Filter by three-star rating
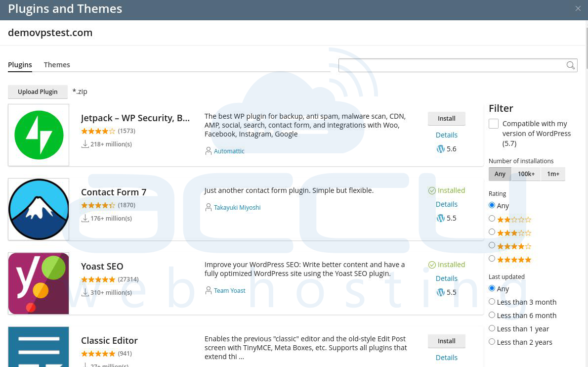 [x=492, y=232]
